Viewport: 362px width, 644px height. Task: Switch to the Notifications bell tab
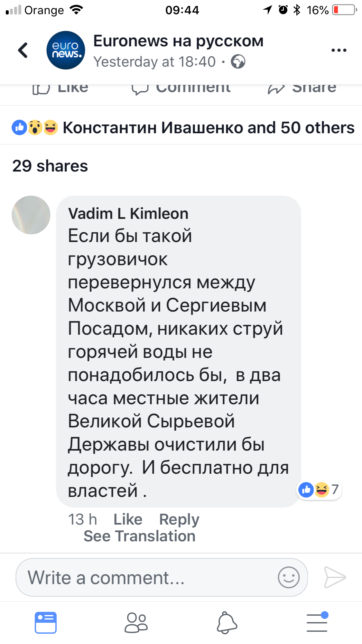coord(227,623)
